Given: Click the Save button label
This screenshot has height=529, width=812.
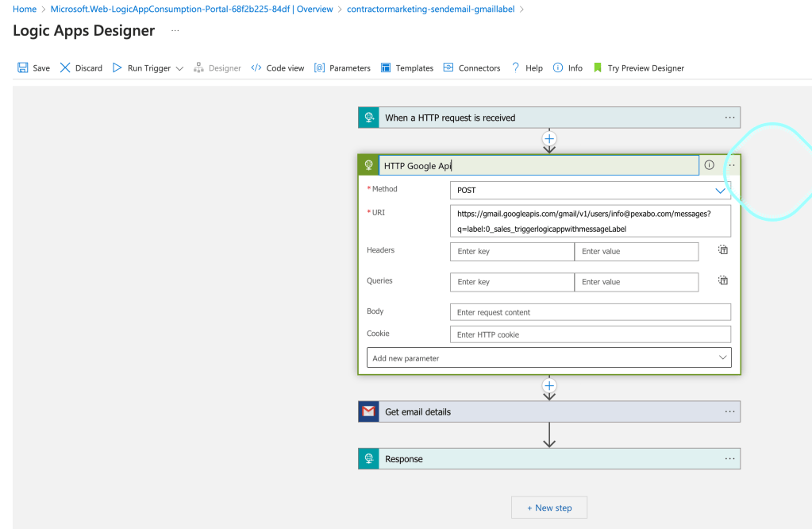Looking at the screenshot, I should (x=41, y=68).
